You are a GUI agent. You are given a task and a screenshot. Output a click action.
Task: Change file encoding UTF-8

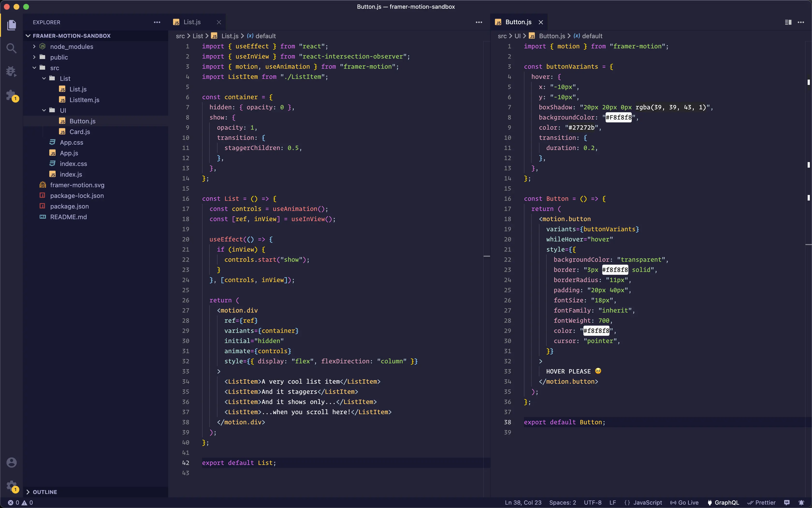click(x=593, y=503)
